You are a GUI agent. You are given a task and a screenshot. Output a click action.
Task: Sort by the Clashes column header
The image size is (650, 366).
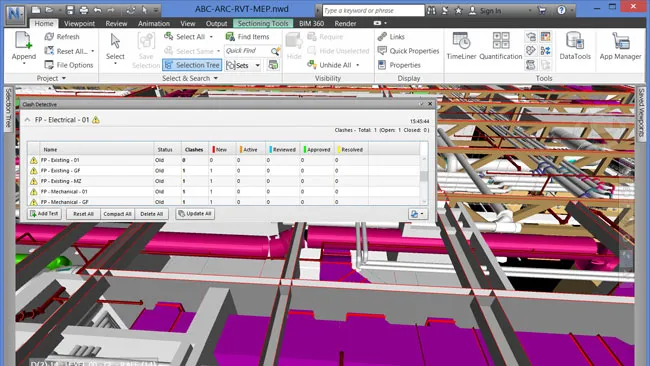194,150
